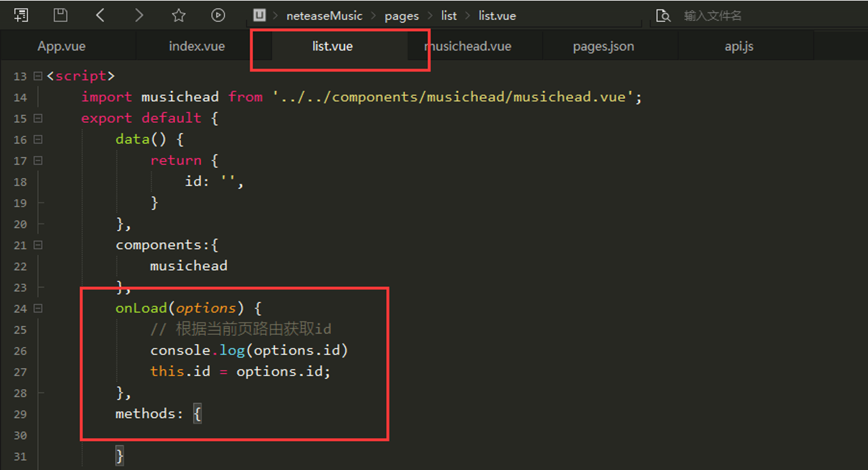The height and width of the screenshot is (470, 868).
Task: Click line number 26 in gutter
Action: tap(20, 351)
